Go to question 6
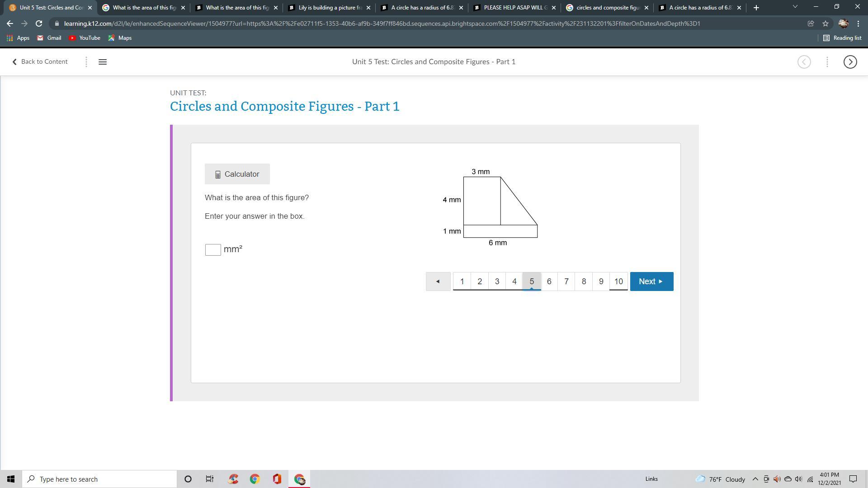The height and width of the screenshot is (488, 868). coord(549,282)
